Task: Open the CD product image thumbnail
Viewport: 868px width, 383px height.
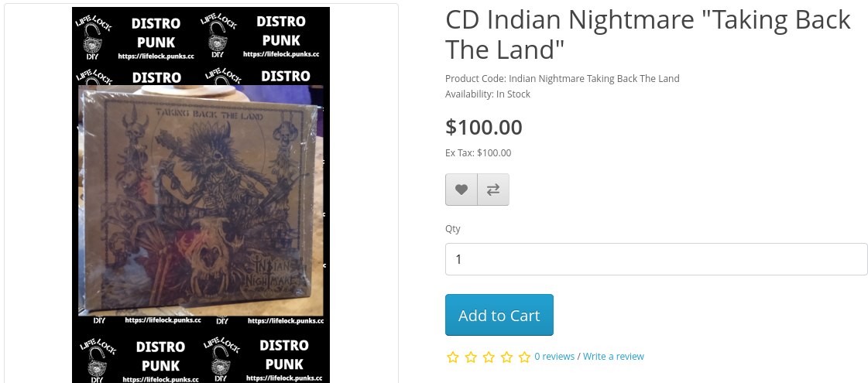Action: click(x=201, y=195)
